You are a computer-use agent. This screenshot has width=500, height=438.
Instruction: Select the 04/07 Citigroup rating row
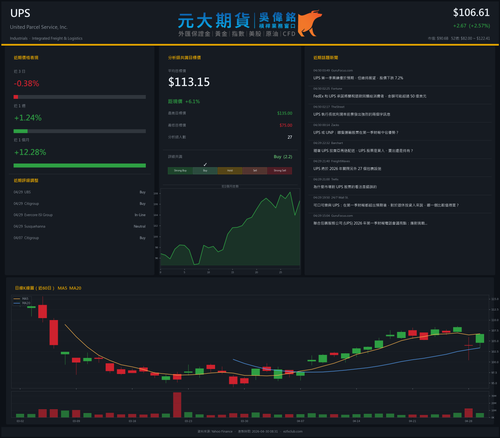80,238
